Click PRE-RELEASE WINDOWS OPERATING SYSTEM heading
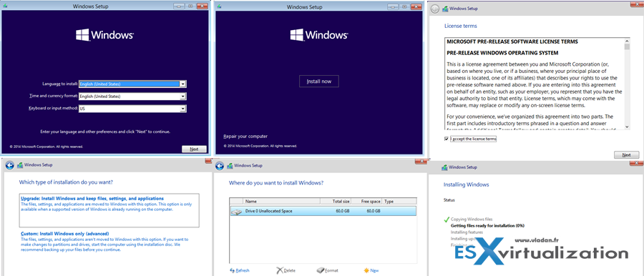 click(502, 53)
